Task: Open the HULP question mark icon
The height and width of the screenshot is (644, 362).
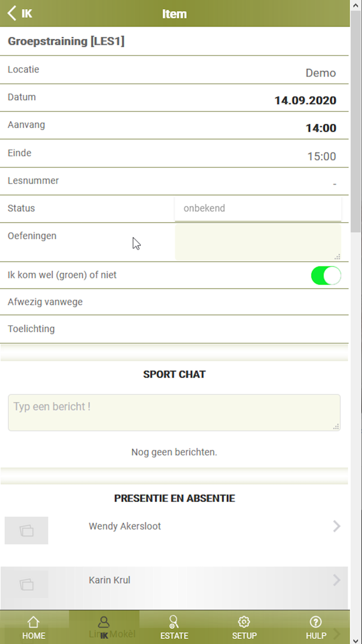Action: (315, 622)
